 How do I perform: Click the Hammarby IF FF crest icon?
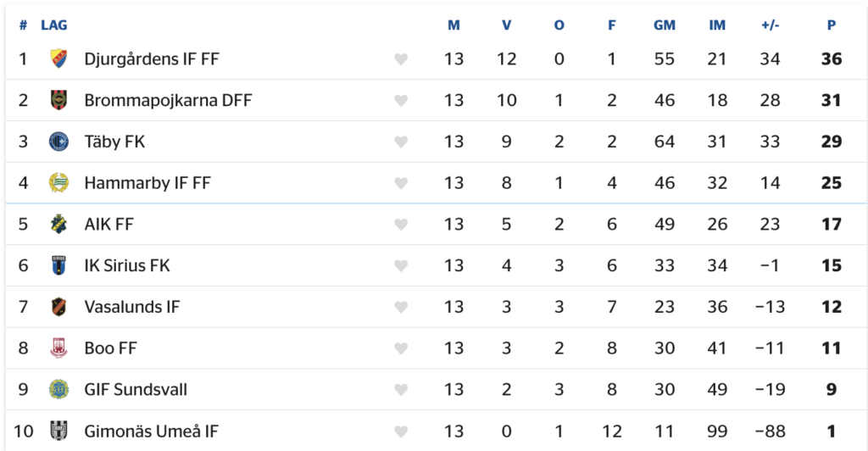click(x=58, y=183)
